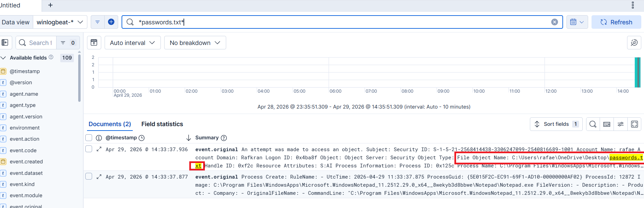Open Sort fields options

click(x=556, y=124)
